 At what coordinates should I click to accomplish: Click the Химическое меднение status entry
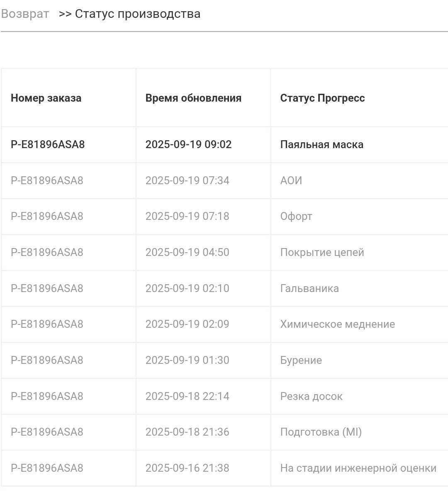tap(337, 324)
